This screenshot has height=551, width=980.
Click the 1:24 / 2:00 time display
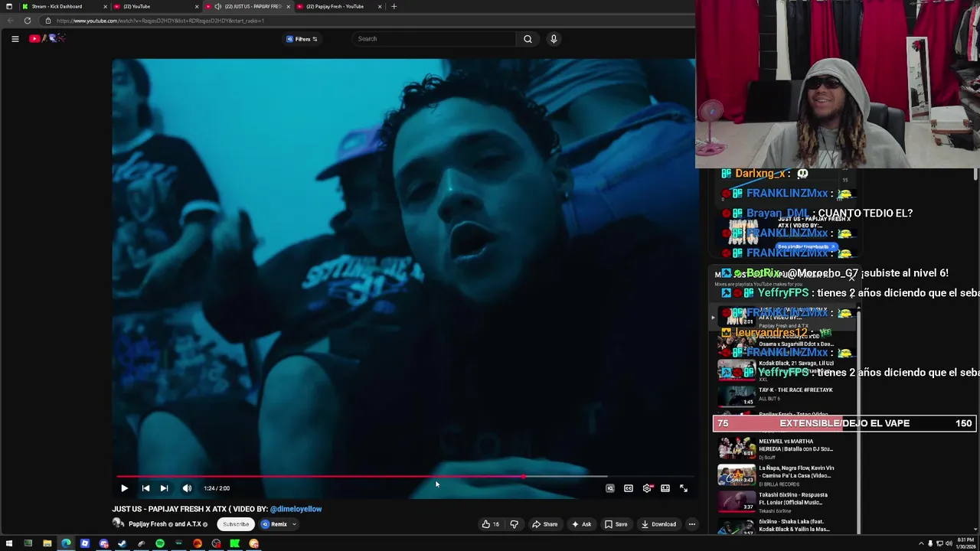(217, 488)
